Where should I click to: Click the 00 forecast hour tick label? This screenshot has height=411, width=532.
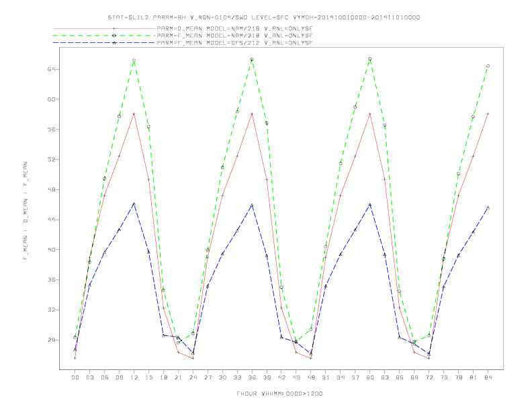[x=75, y=377]
